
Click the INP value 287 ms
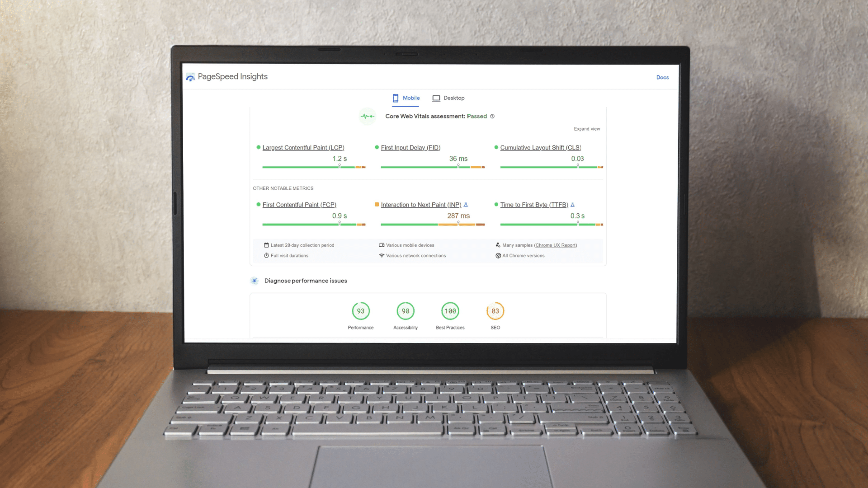458,216
